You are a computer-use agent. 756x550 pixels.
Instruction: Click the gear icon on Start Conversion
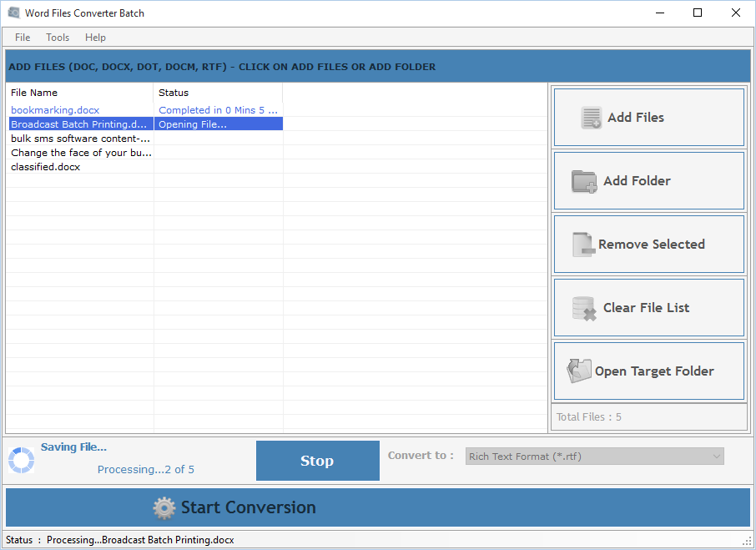tap(164, 507)
